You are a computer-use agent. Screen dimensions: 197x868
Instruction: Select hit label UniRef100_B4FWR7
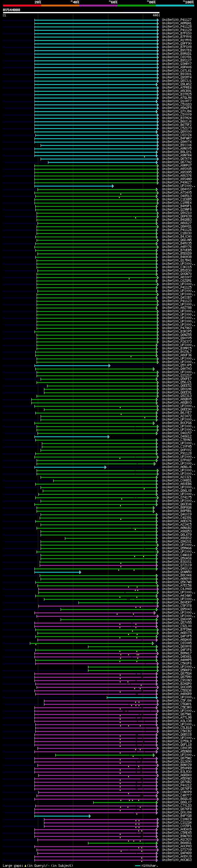pos(177,139)
